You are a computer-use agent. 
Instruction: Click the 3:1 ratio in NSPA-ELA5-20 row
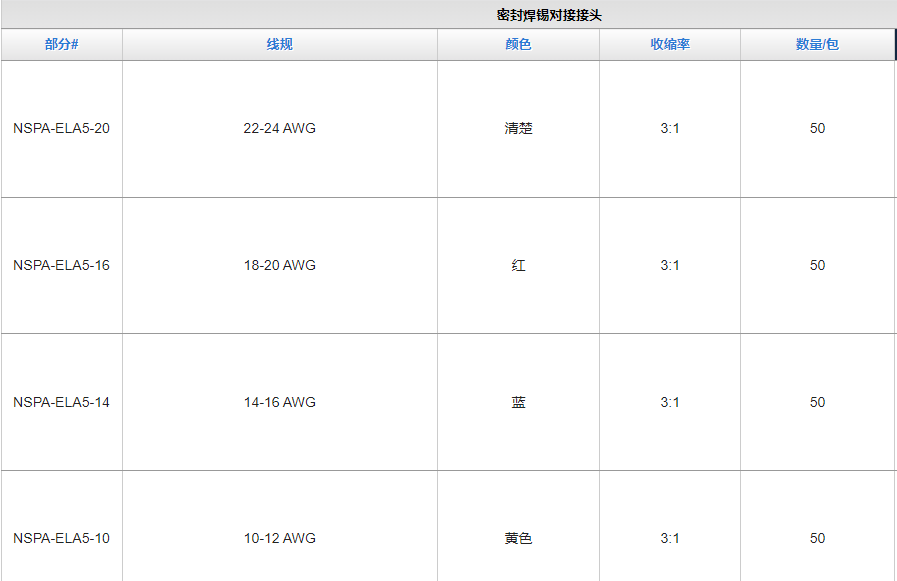tap(670, 128)
